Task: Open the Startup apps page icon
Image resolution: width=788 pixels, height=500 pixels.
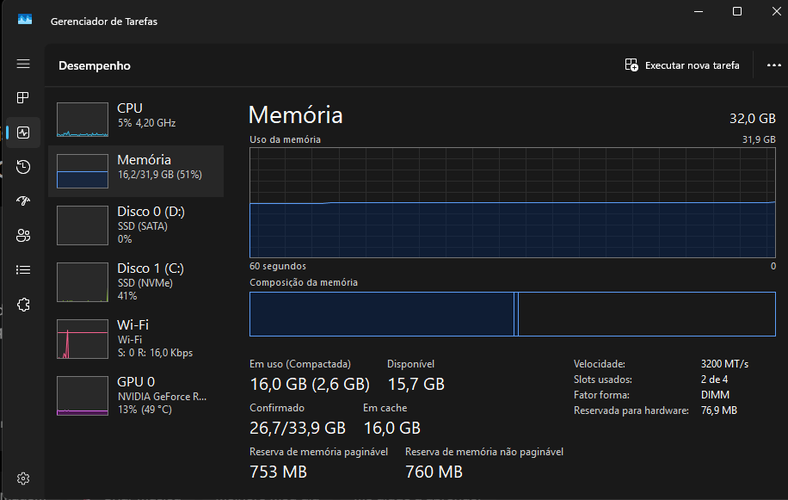Action: tap(23, 201)
